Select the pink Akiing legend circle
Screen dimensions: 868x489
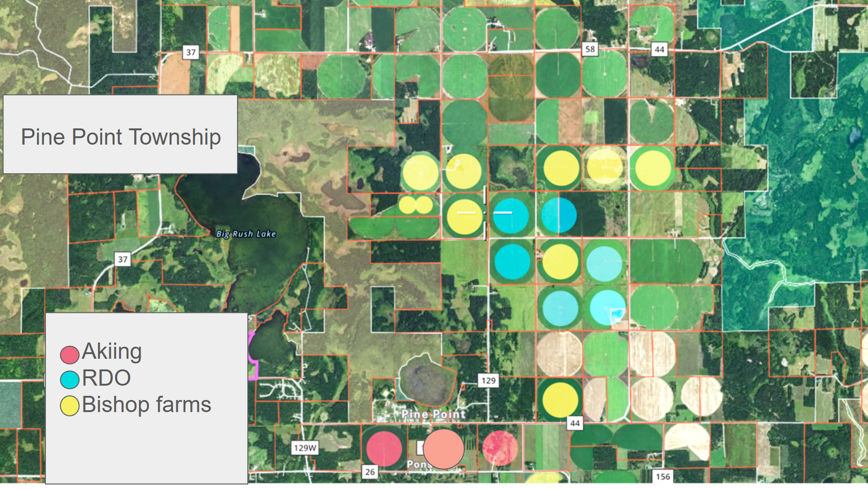[x=70, y=355]
